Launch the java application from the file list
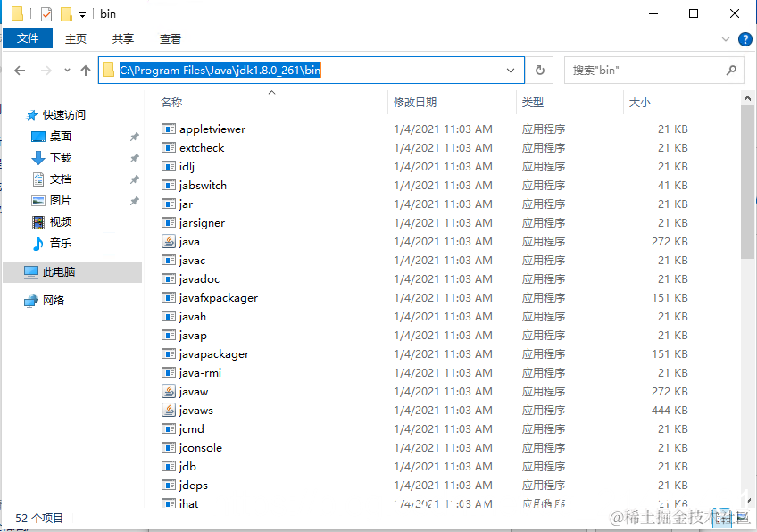 click(187, 241)
